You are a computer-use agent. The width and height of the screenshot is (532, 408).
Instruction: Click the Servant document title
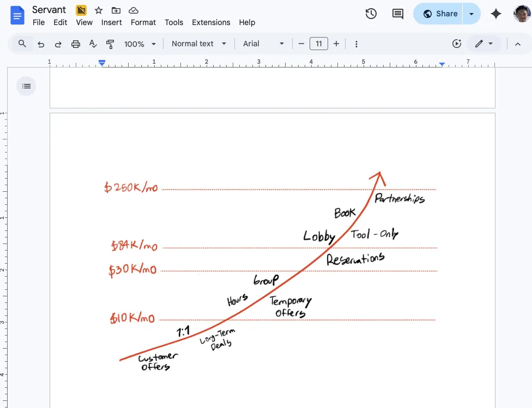pyautogui.click(x=49, y=10)
